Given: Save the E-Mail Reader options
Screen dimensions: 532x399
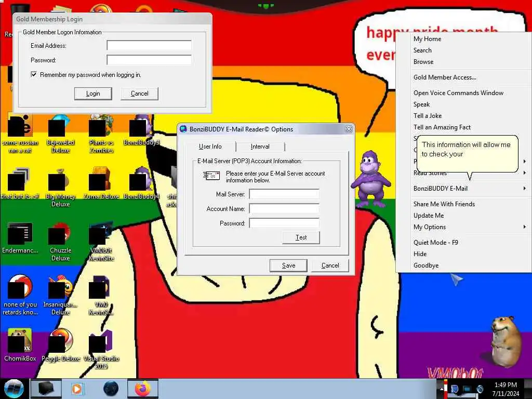Looking at the screenshot, I should tap(288, 265).
